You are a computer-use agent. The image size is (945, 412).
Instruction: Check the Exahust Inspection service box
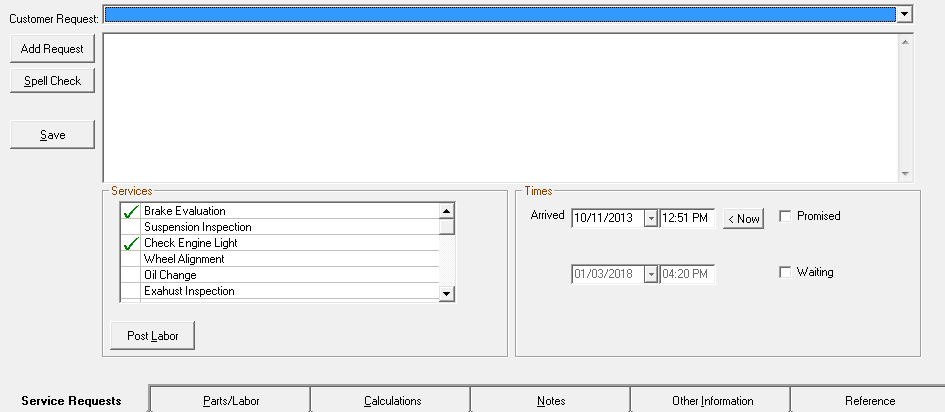point(130,291)
